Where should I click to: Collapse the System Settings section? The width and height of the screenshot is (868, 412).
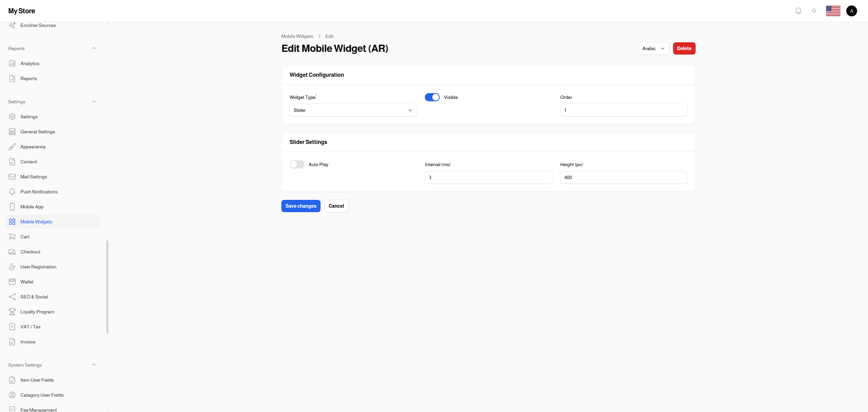click(x=94, y=365)
